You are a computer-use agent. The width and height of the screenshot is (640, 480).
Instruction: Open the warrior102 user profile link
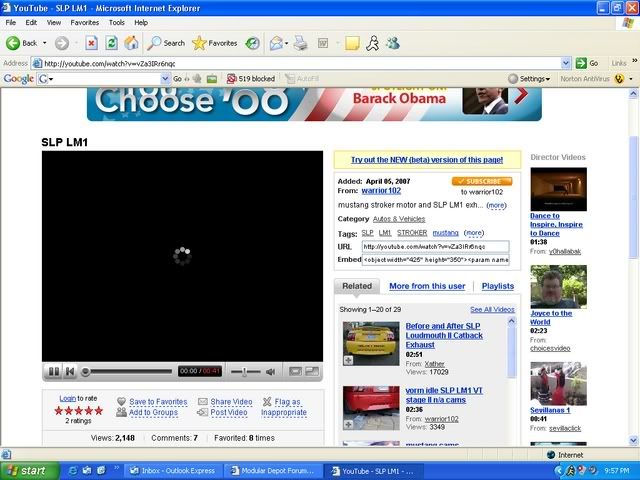[x=381, y=191]
